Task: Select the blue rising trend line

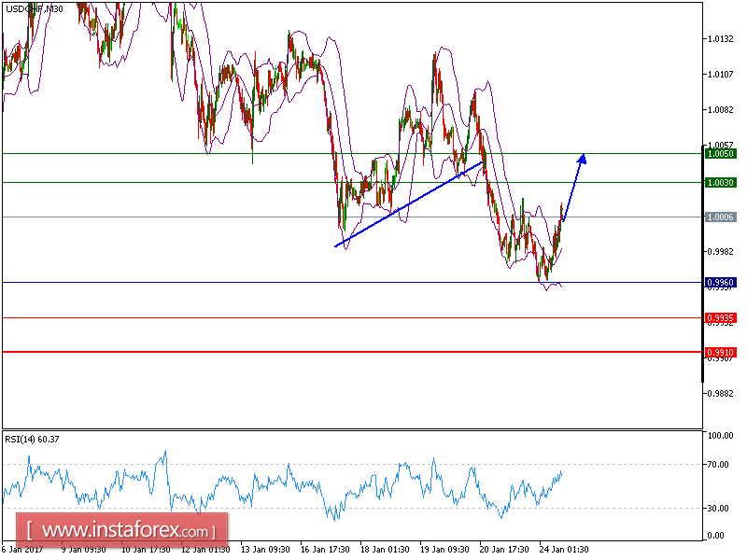Action: tap(409, 204)
